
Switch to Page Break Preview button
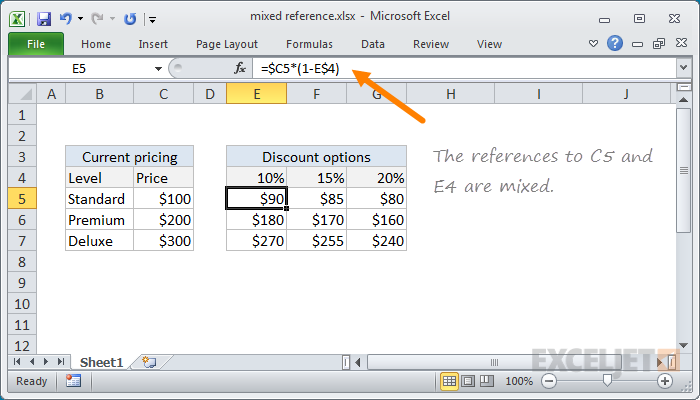[487, 381]
